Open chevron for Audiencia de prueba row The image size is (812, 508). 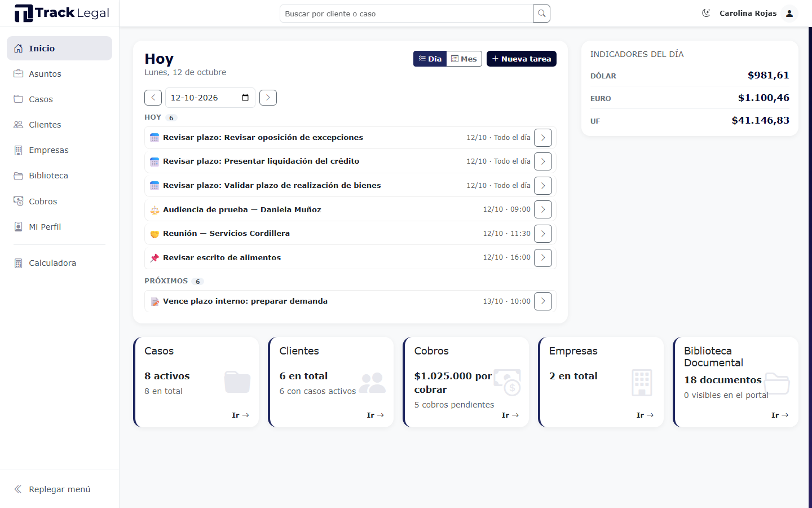click(543, 209)
